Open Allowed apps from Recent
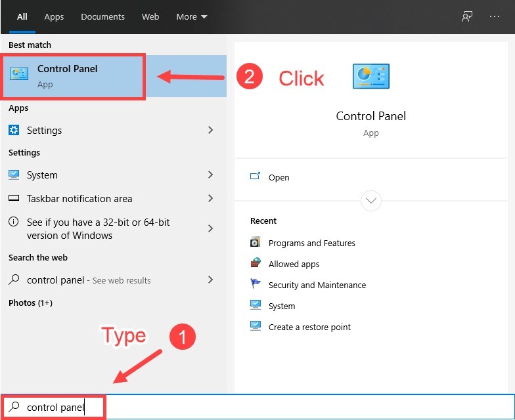 294,264
